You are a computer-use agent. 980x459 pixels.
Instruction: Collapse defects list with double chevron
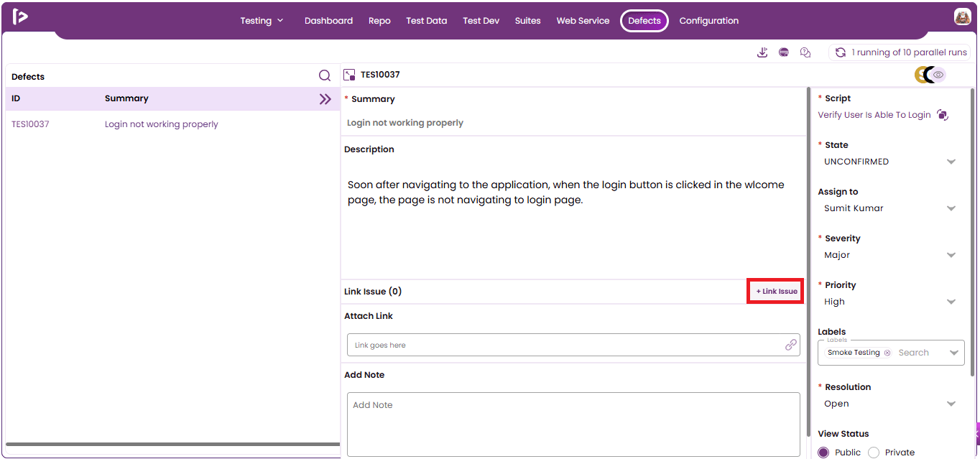coord(325,99)
